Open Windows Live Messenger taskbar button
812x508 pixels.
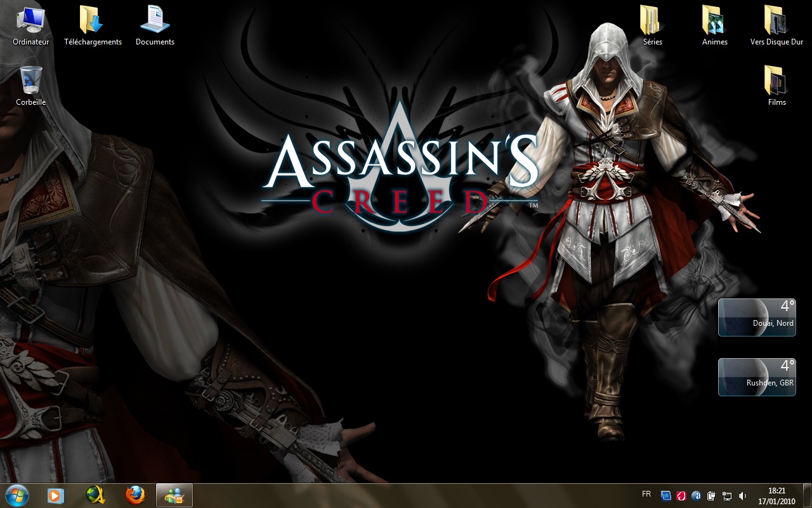pyautogui.click(x=174, y=495)
